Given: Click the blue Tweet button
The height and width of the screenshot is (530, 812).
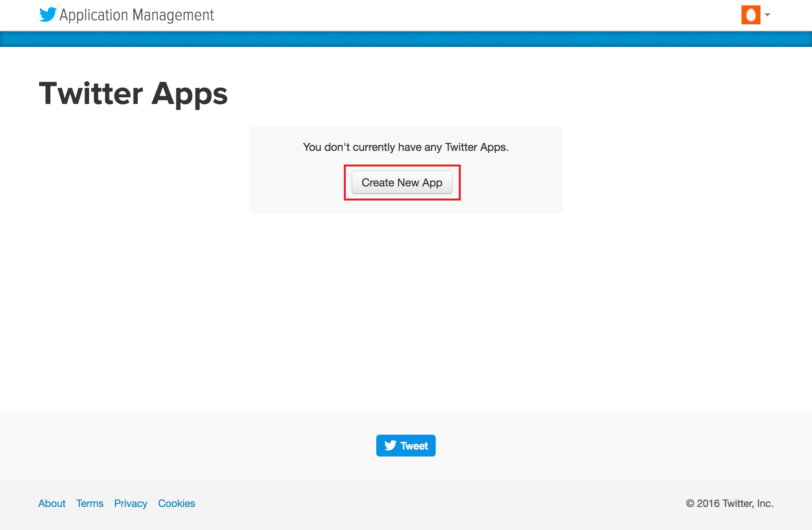Looking at the screenshot, I should pyautogui.click(x=406, y=446).
